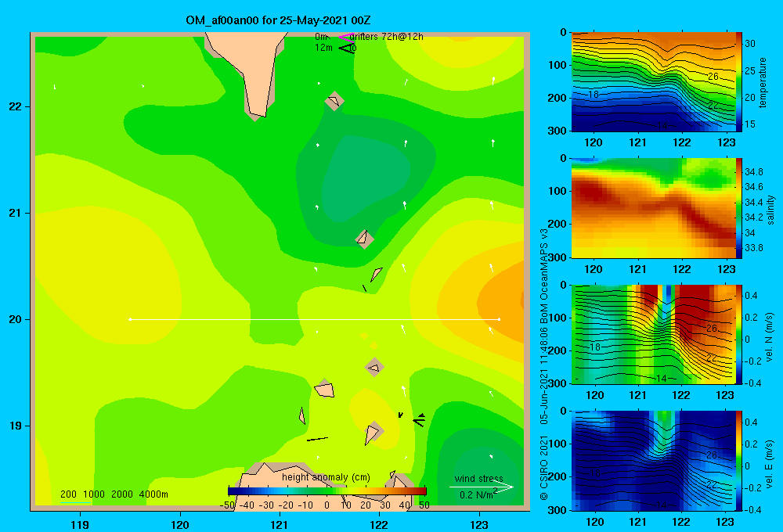Click the western endpoint of the white transect line
The height and width of the screenshot is (532, 783).
coord(130,319)
